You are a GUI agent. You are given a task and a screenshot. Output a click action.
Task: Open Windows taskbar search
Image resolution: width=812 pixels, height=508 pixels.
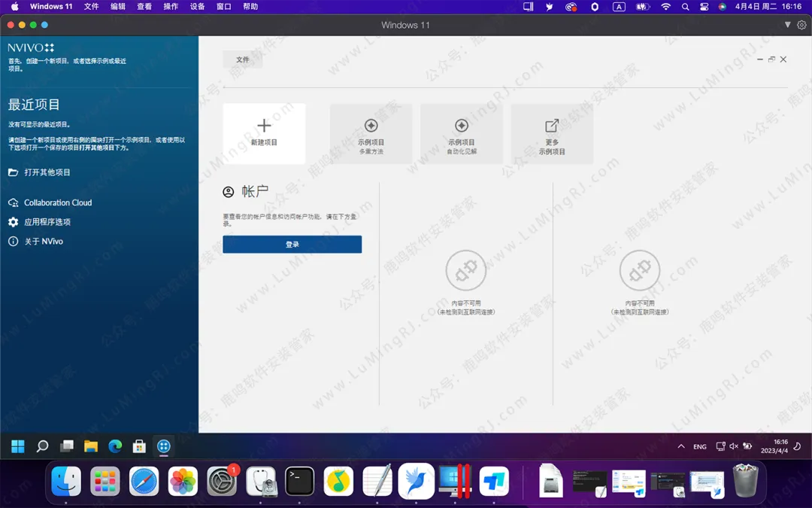[42, 446]
